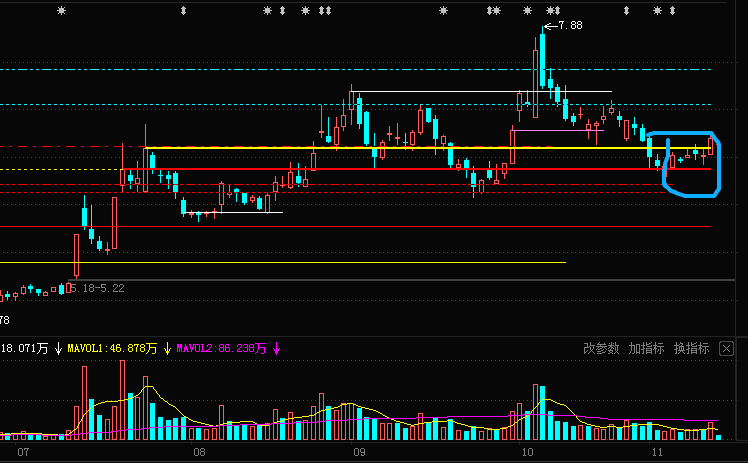The height and width of the screenshot is (463, 748).
Task: Click 加指标 to add an indicator
Action: click(x=646, y=349)
